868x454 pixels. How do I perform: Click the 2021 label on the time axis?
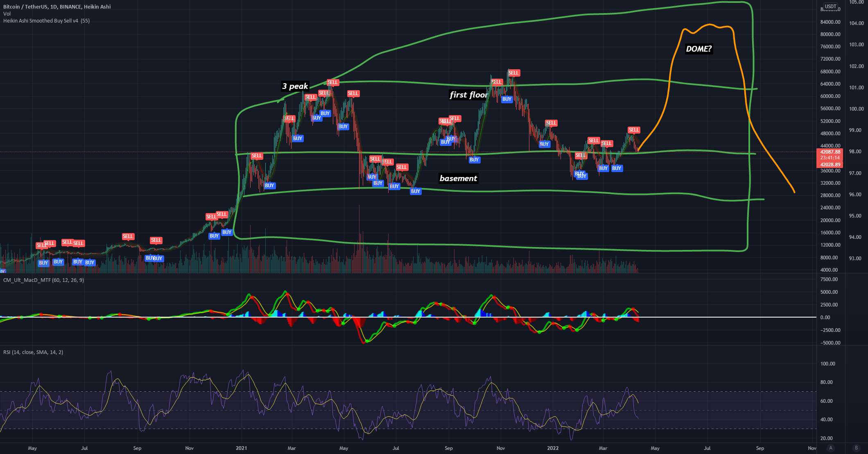point(242,448)
